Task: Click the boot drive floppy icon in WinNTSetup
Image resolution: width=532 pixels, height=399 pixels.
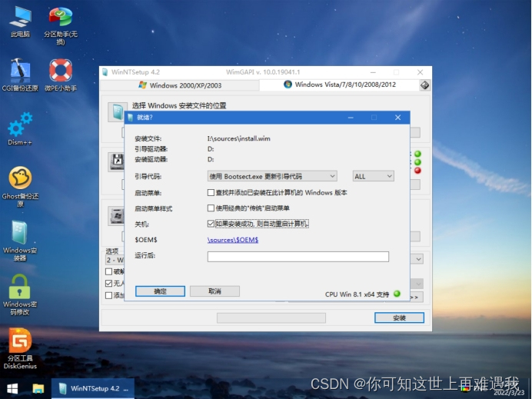Action: point(116,161)
